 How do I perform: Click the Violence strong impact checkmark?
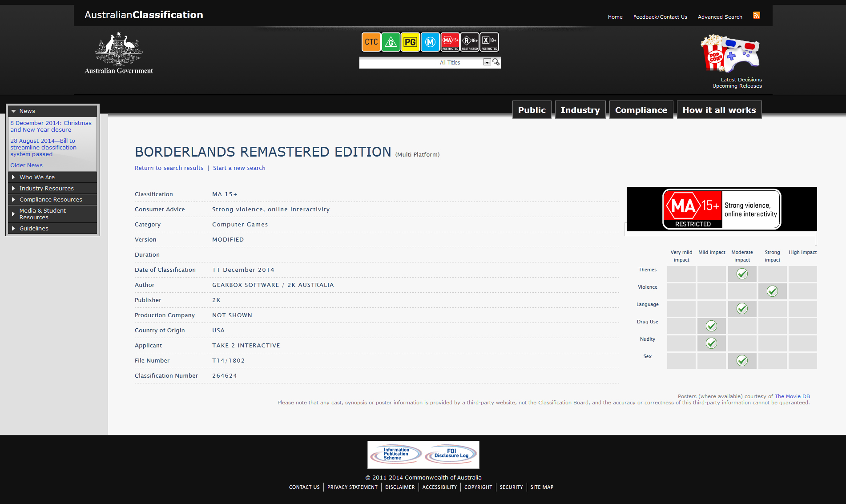(772, 291)
